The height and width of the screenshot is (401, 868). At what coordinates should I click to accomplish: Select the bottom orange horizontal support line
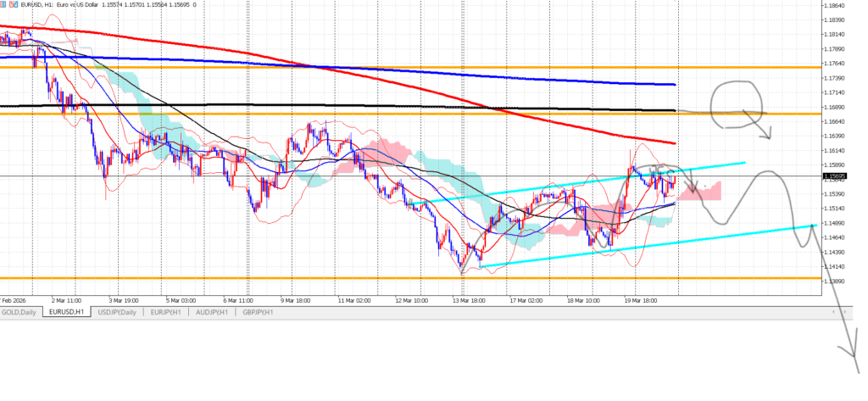point(254,277)
